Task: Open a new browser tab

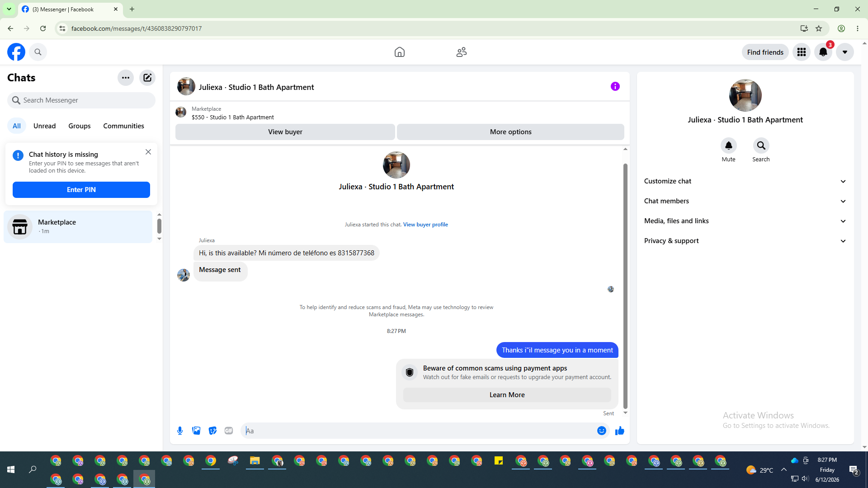Action: (132, 9)
